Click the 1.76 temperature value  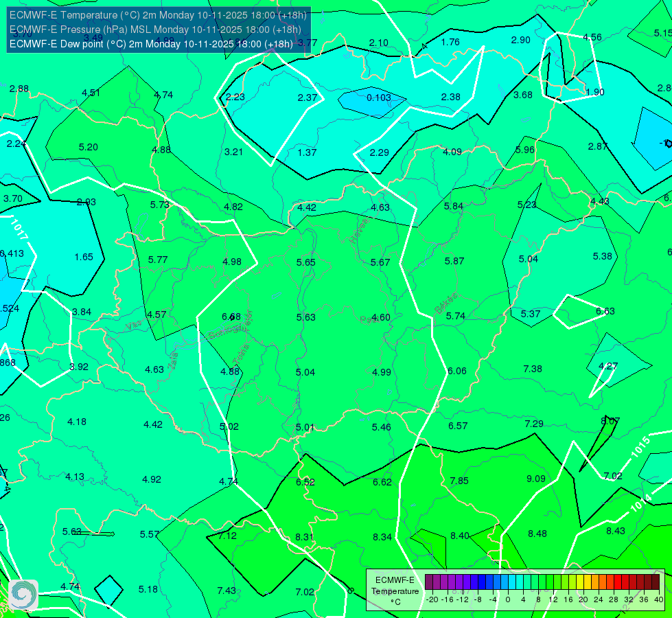point(450,42)
